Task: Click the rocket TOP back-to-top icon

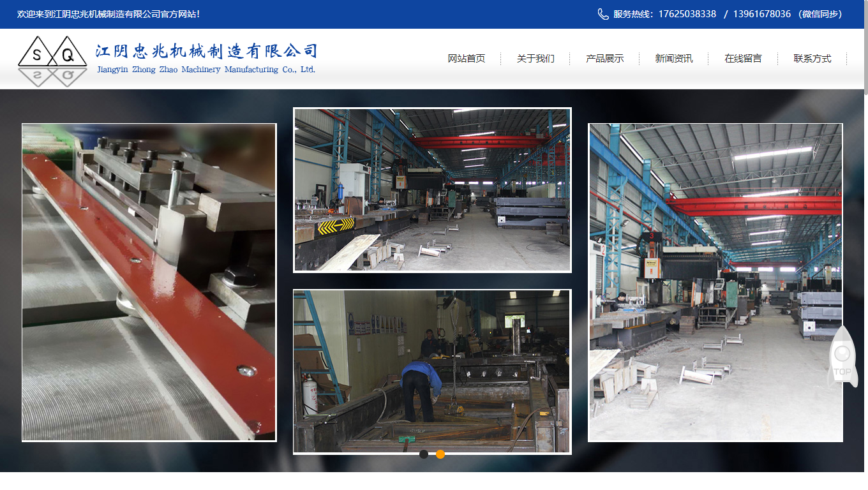Action: tap(842, 357)
